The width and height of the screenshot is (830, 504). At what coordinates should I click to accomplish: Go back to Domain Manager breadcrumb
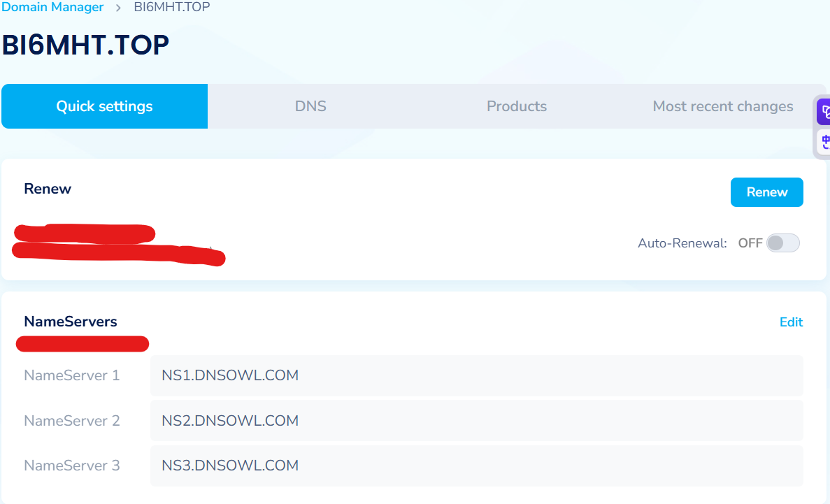coord(52,8)
